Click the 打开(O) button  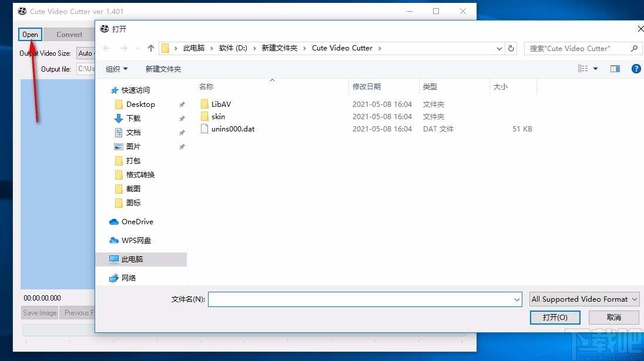[x=555, y=317]
